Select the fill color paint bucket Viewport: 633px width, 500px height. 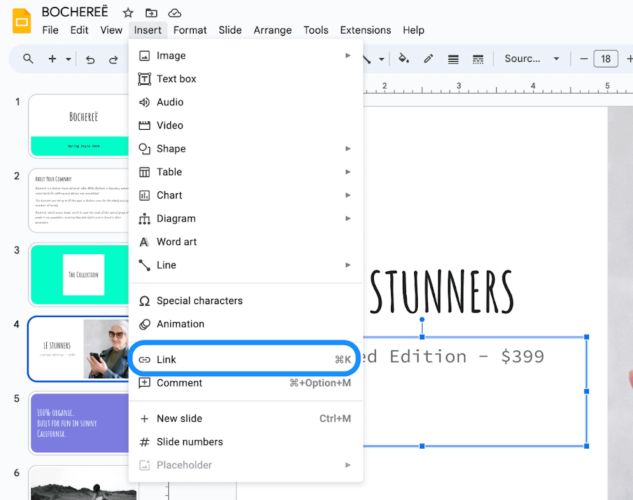point(403,59)
